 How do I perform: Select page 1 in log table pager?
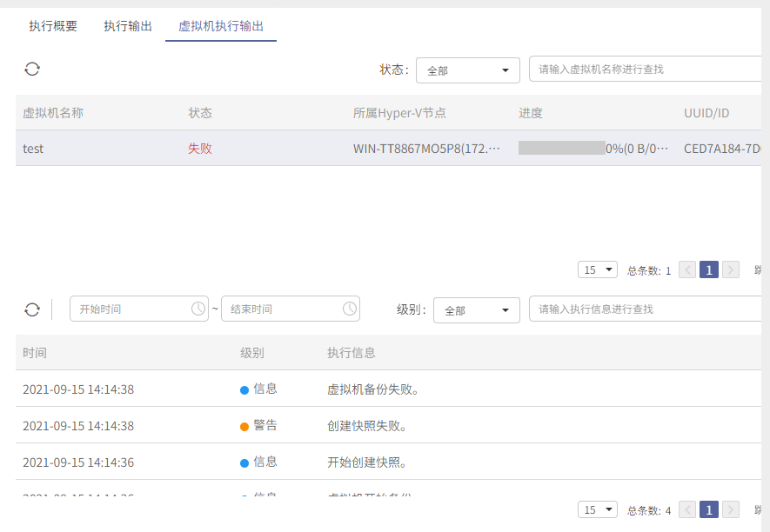[709, 510]
